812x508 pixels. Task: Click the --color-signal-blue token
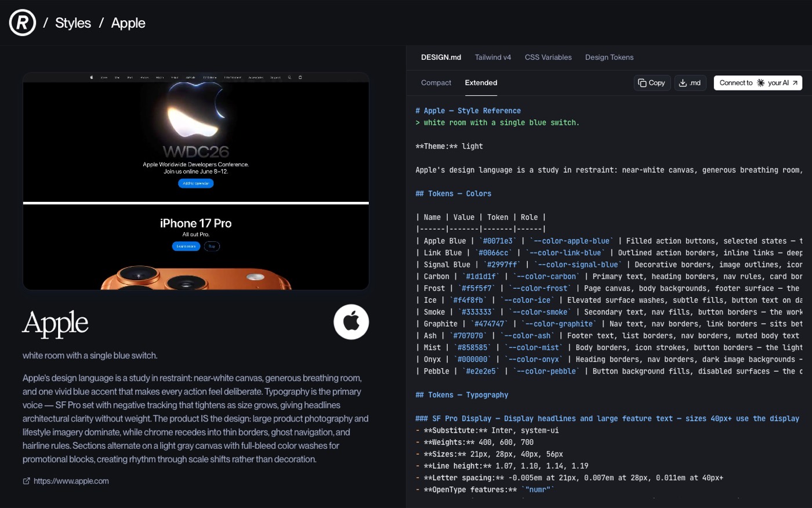pyautogui.click(x=578, y=265)
